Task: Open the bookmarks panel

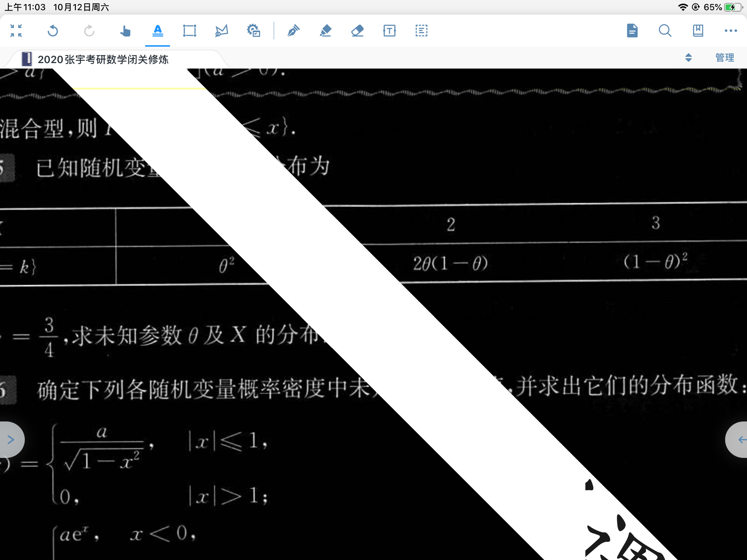Action: point(698,31)
